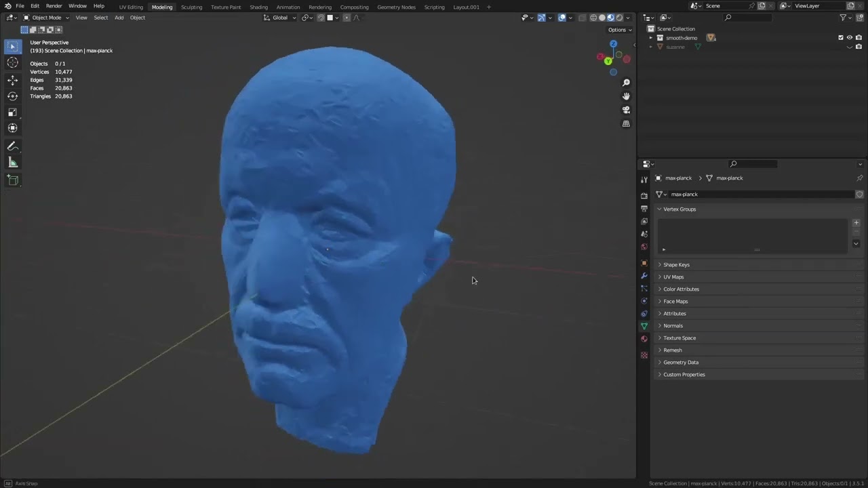This screenshot has width=868, height=488.
Task: Open the Texture properties tab
Action: (644, 355)
